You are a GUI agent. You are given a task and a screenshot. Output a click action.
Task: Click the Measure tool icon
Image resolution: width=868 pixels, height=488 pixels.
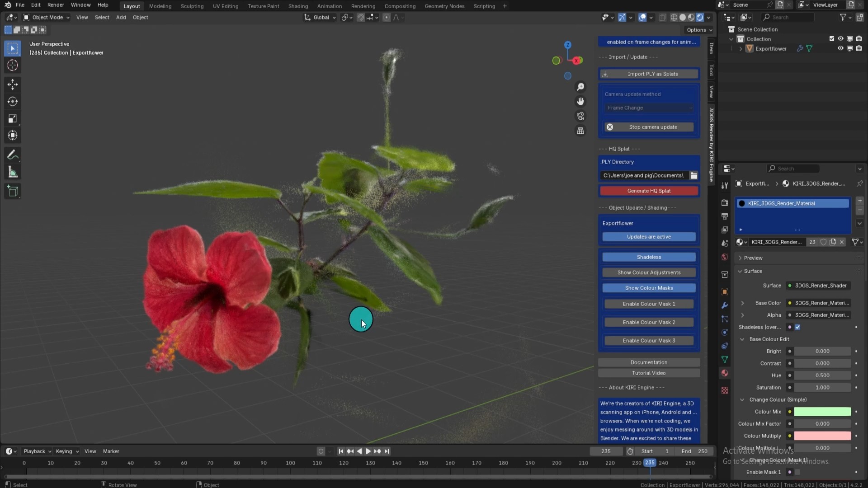coord(13,173)
